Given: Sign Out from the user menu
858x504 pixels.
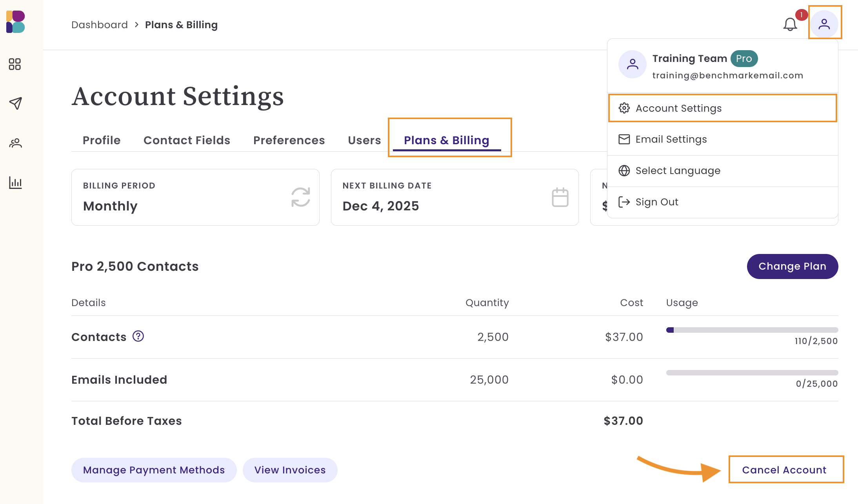Looking at the screenshot, I should [x=656, y=202].
